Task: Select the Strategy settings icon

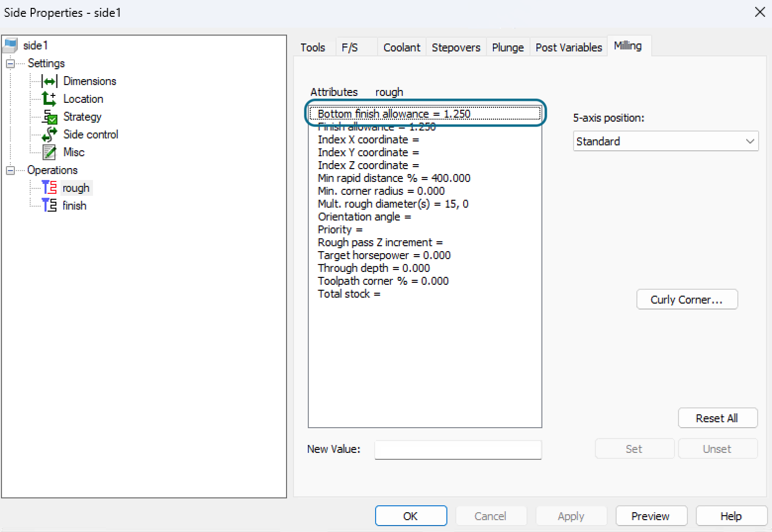Action: 49,116
